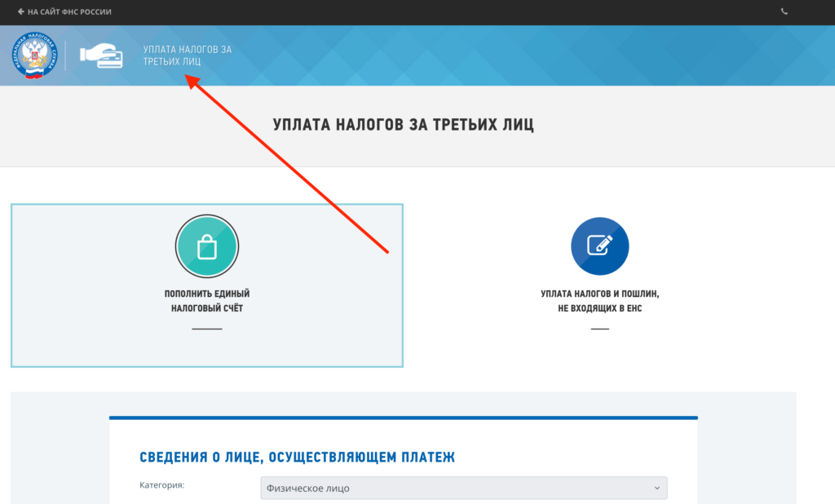The height and width of the screenshot is (504, 835).
Task: Select the blue pencil edit icon
Action: point(599,245)
